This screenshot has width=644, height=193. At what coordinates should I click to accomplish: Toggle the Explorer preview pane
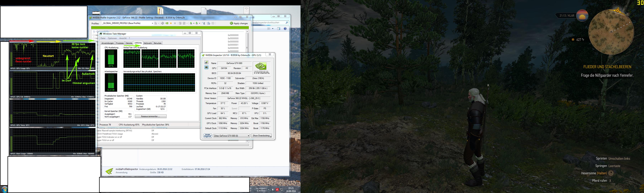[x=279, y=29]
